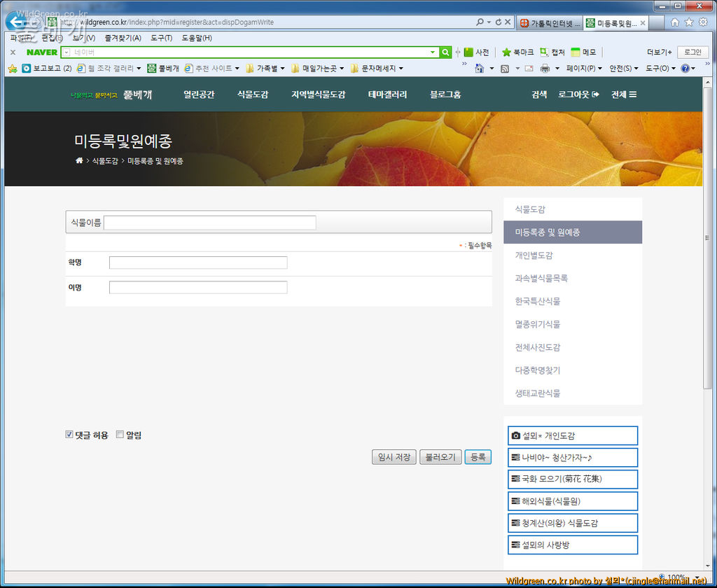Click the Naver toolbar green search button
The width and height of the screenshot is (717, 588).
445,52
